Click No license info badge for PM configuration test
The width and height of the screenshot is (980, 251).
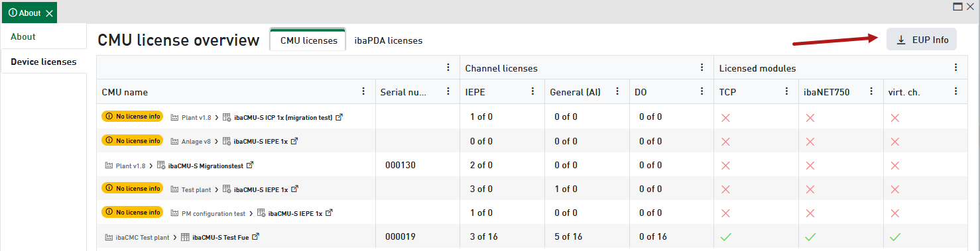point(133,213)
